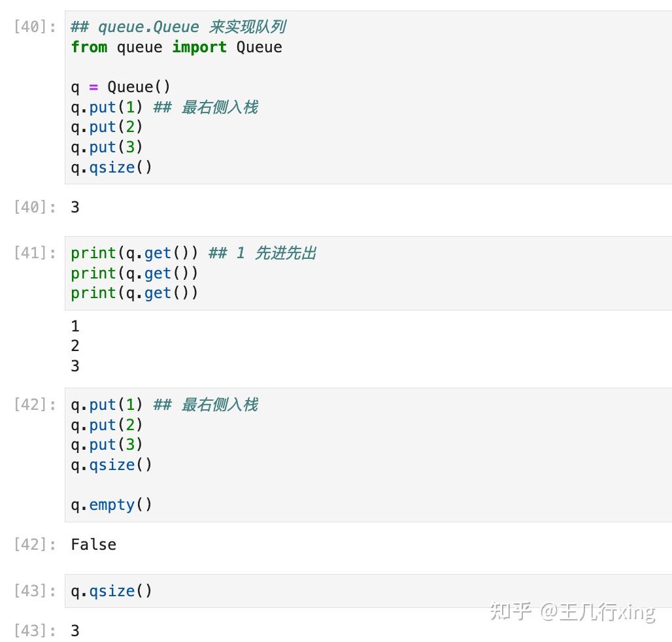This screenshot has width=672, height=642.
Task: Click the "q = Queue()" code line
Action: pos(120,87)
